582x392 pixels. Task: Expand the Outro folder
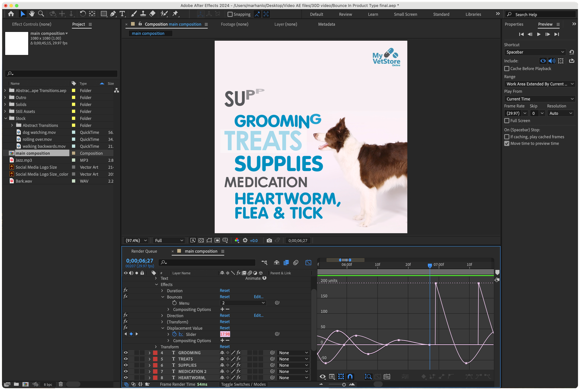coord(5,97)
